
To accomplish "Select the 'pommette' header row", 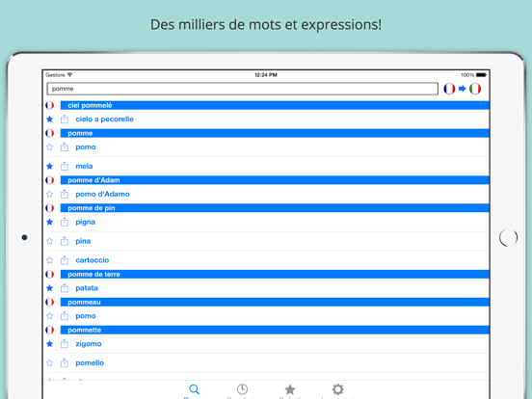I will [x=275, y=330].
